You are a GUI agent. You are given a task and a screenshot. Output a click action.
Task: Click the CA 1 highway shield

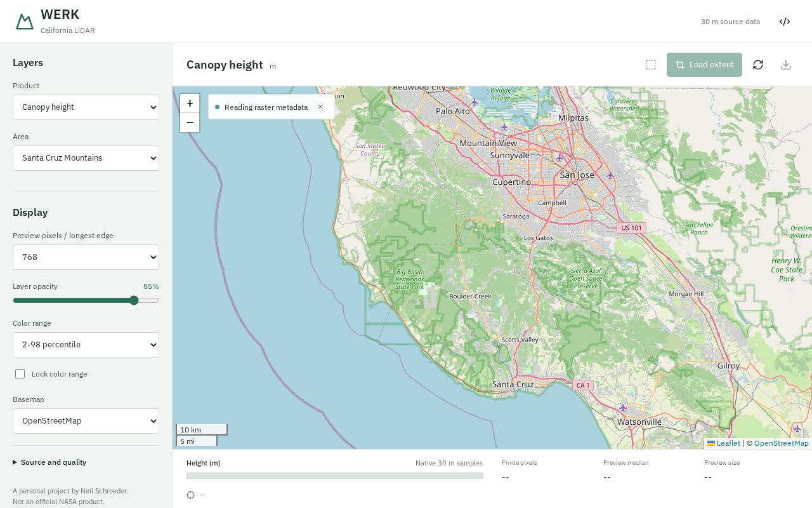coord(583,385)
